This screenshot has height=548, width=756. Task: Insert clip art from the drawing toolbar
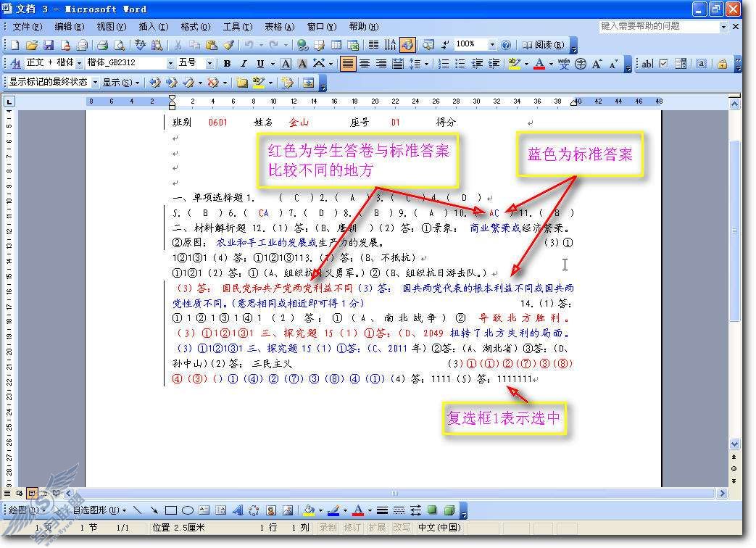[271, 510]
